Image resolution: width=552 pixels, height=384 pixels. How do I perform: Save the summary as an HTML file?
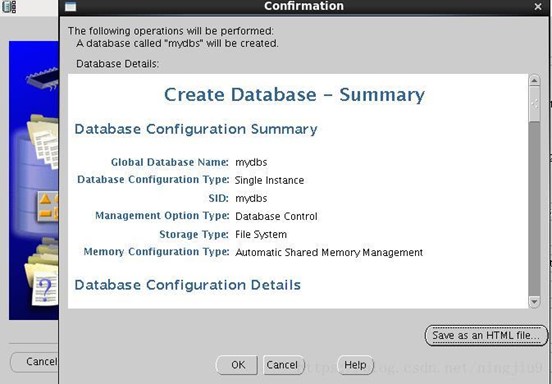(486, 335)
